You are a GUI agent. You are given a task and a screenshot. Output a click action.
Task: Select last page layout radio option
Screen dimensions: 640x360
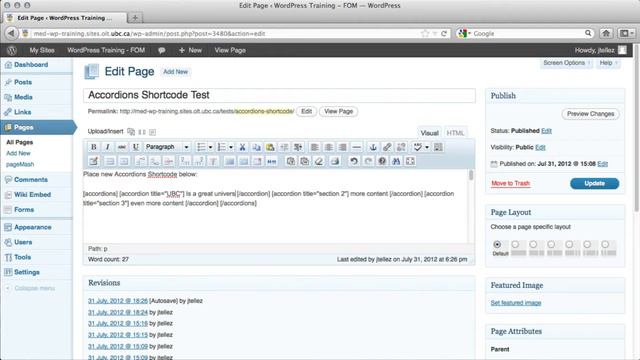[x=605, y=244]
